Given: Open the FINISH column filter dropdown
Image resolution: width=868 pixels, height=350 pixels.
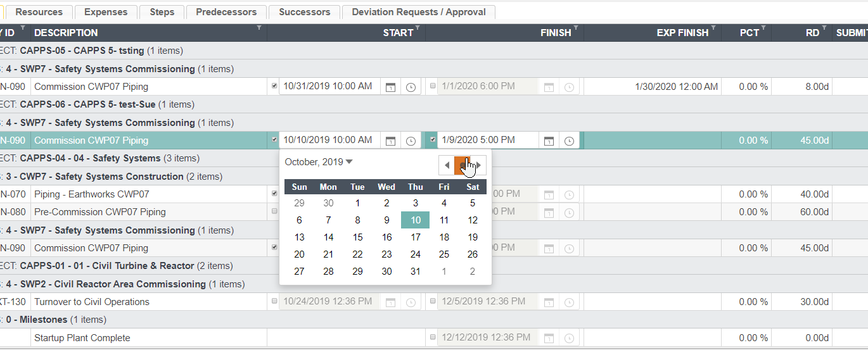Looking at the screenshot, I should 576,28.
